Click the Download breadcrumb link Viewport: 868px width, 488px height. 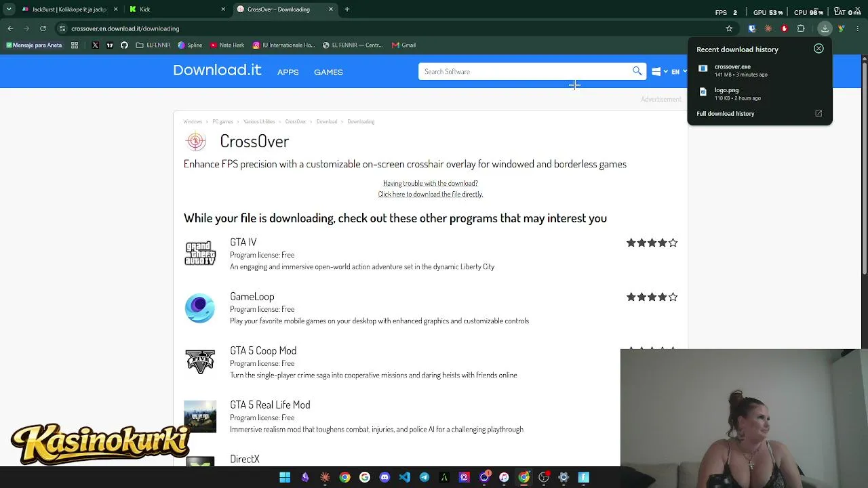(x=326, y=122)
